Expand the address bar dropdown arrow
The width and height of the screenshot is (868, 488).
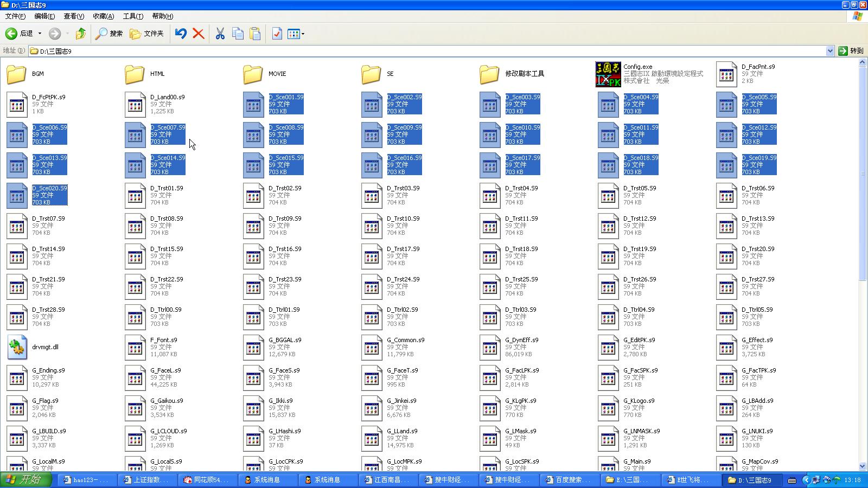pyautogui.click(x=829, y=51)
